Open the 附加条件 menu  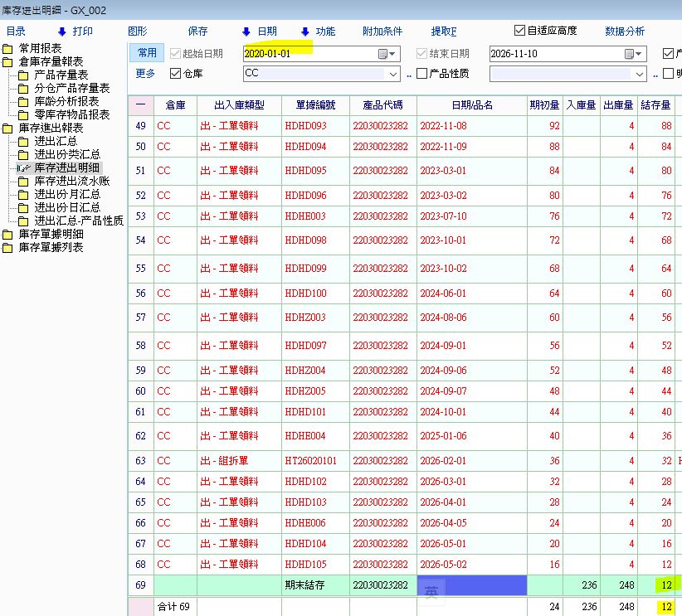coord(382,32)
